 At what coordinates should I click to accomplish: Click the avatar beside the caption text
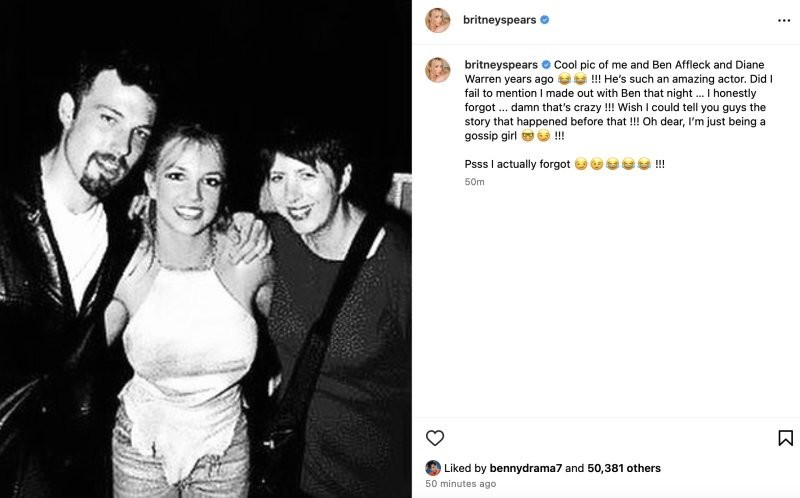[x=437, y=69]
